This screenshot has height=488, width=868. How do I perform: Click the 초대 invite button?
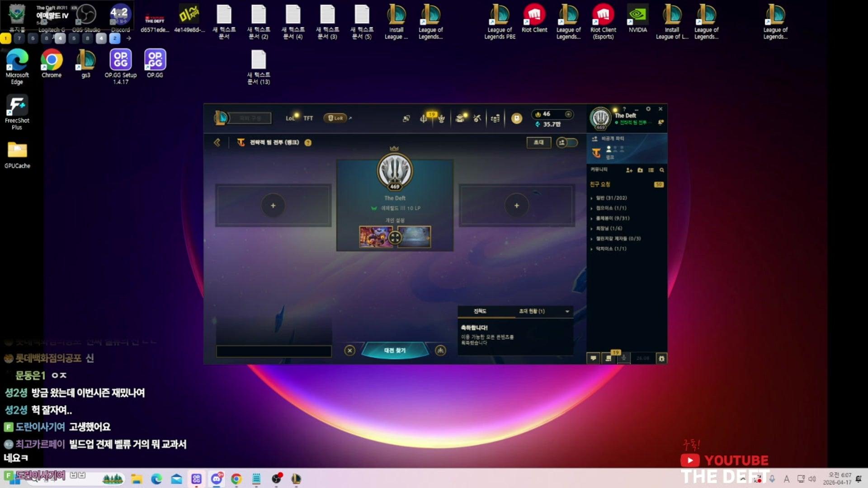538,143
